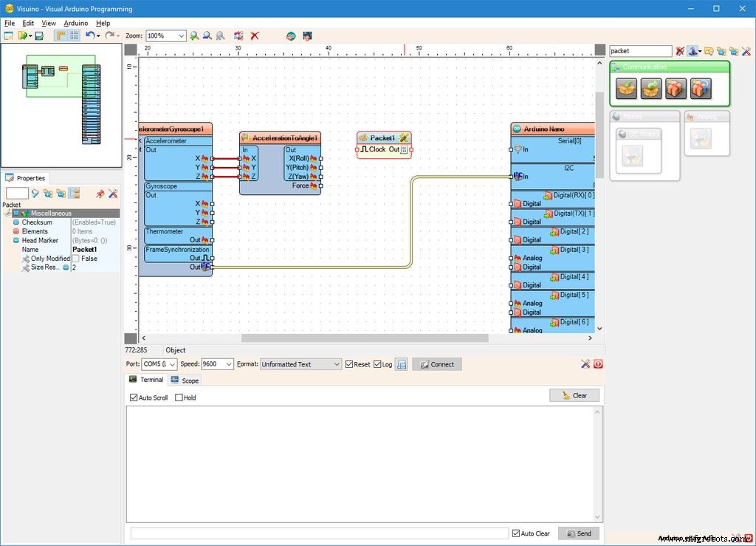Switch to the Scope tab
This screenshot has width=756, height=546.
185,379
